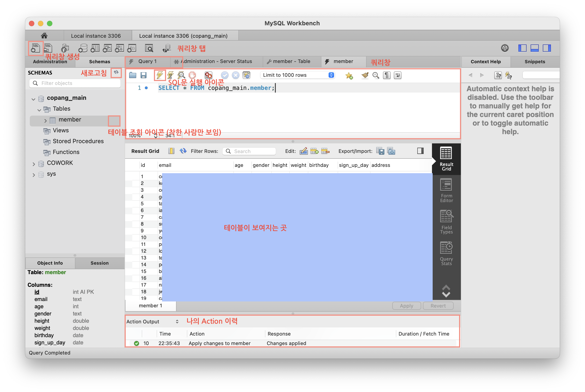
Task: Click the stop query execution hand icon
Action: pyautogui.click(x=192, y=75)
